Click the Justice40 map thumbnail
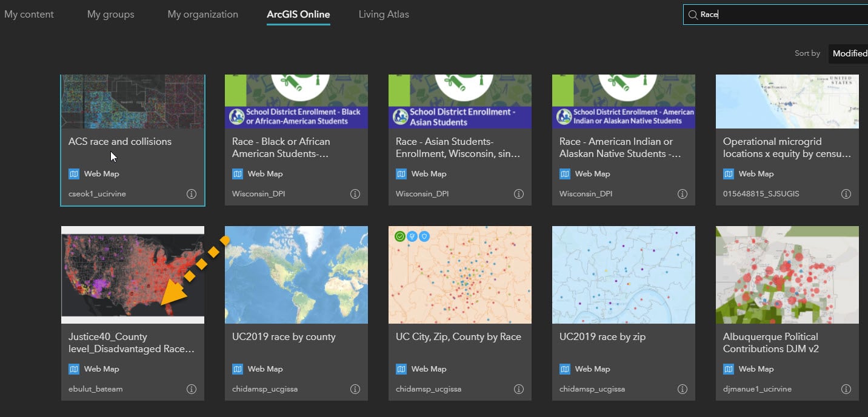Screen dimensions: 868x417 click(133, 275)
